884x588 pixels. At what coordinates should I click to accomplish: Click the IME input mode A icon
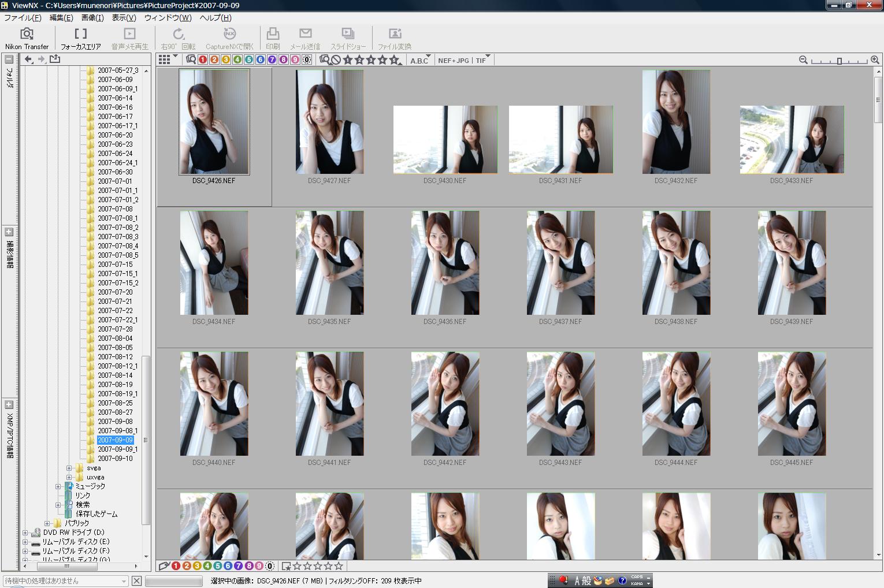click(577, 580)
